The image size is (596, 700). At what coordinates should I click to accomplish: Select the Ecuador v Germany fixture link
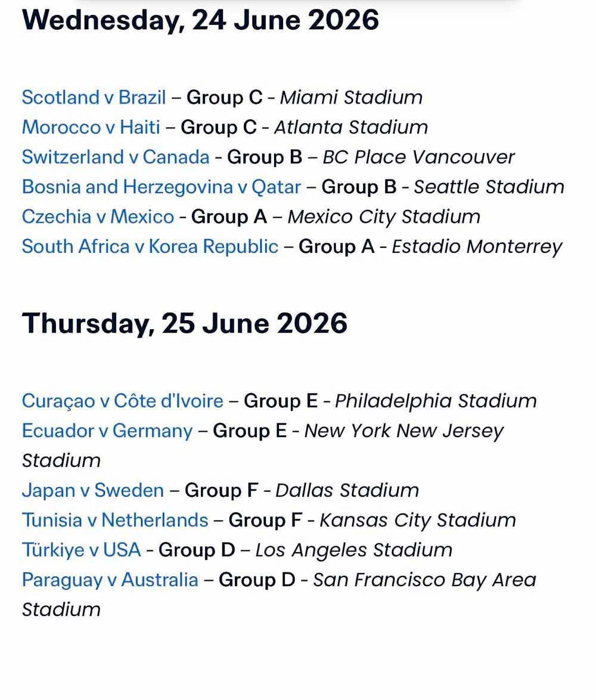coord(107,430)
